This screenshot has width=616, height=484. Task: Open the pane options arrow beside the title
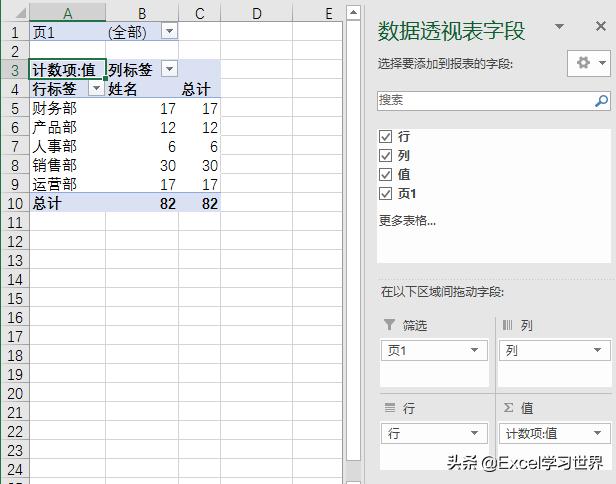tap(559, 26)
